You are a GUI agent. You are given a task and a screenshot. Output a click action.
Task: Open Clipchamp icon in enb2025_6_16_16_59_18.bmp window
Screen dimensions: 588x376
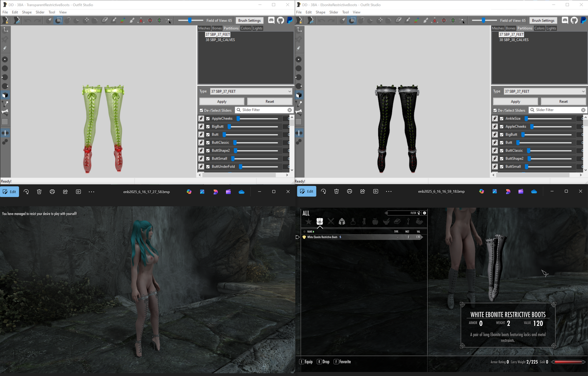pyautogui.click(x=521, y=192)
